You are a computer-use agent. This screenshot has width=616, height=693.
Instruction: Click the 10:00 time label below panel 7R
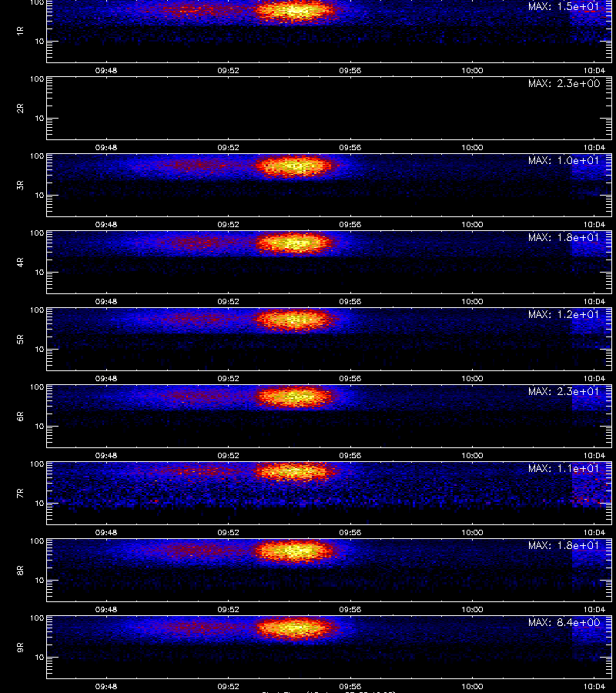coord(472,533)
